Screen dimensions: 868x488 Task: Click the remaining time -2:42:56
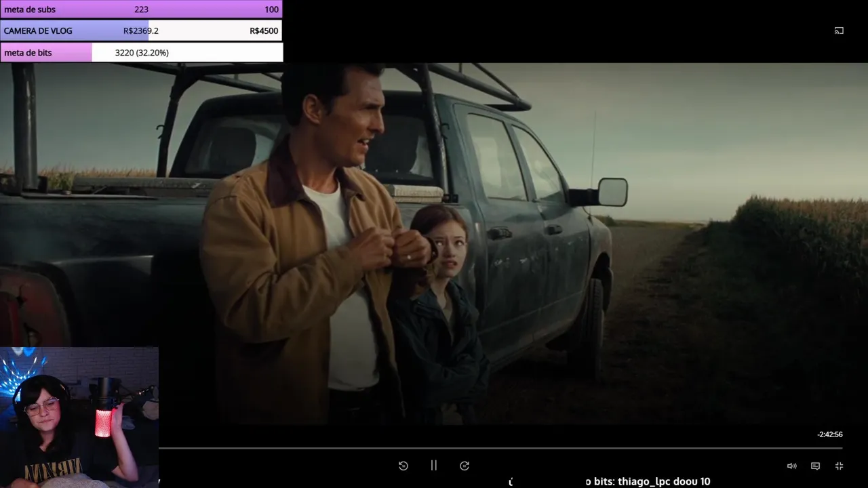coord(830,434)
